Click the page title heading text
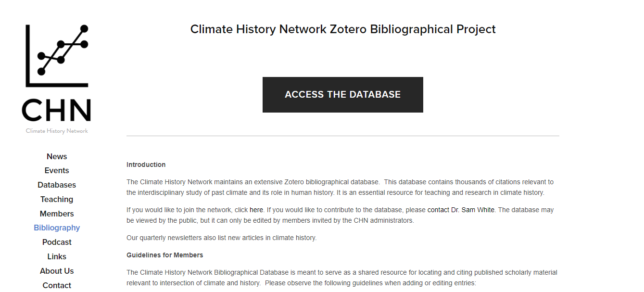 343,29
